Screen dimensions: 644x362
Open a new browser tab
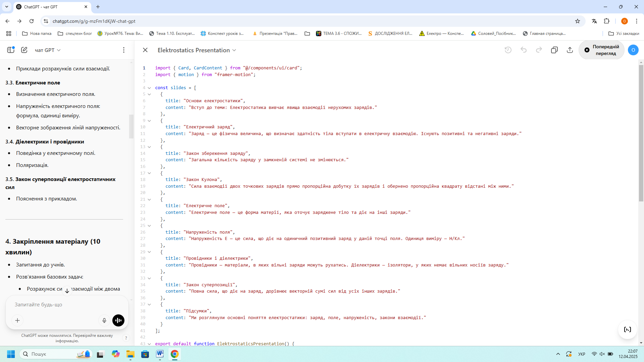coord(98,7)
